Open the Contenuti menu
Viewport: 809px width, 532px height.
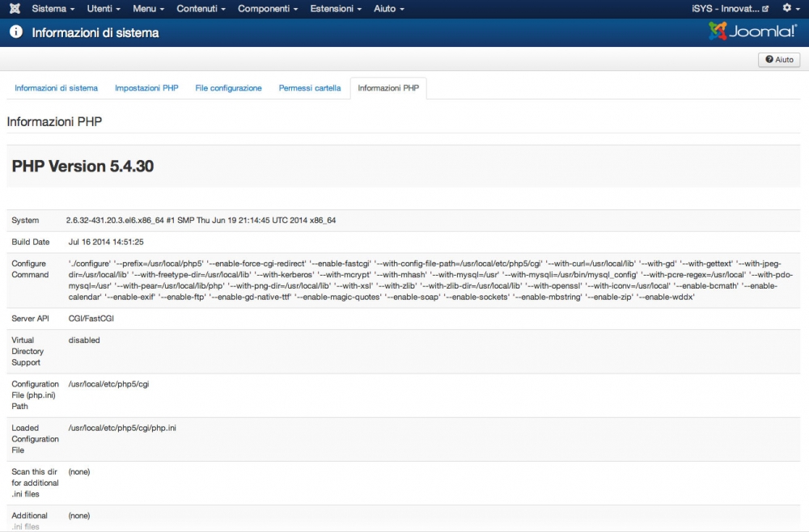201,9
